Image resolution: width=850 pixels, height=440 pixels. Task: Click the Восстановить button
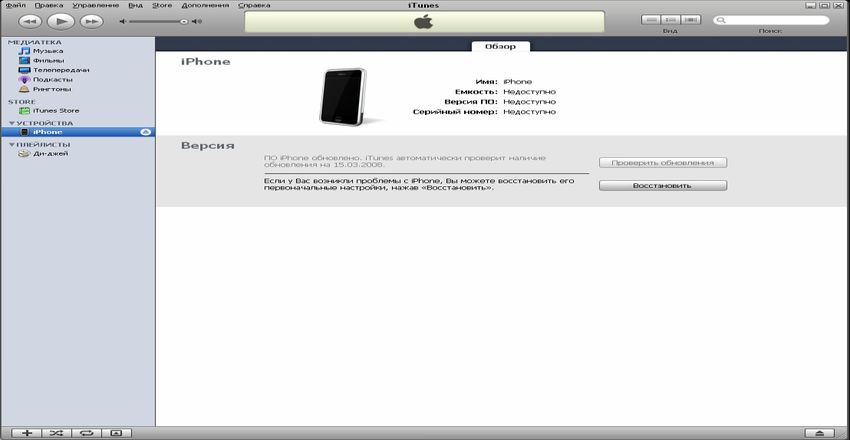[662, 185]
